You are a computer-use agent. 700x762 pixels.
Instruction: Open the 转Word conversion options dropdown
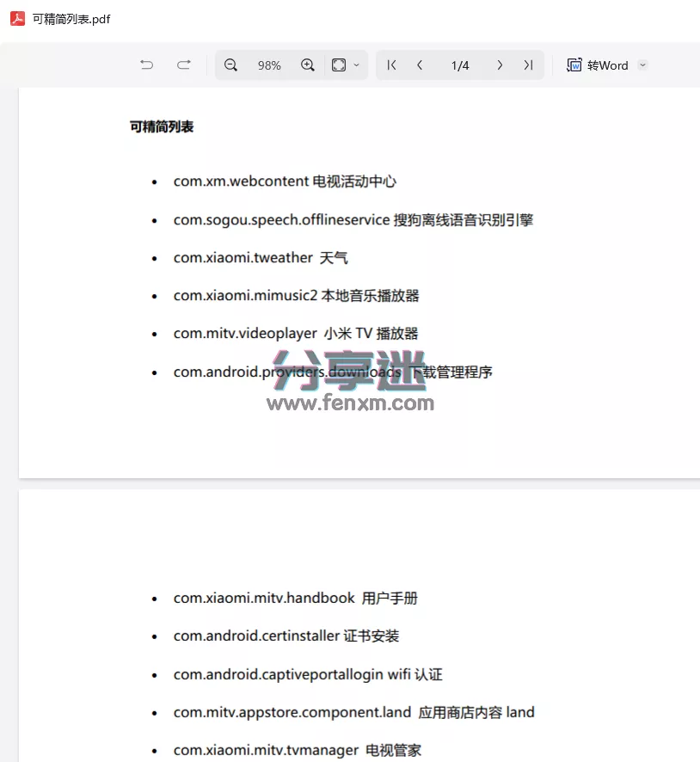643,65
